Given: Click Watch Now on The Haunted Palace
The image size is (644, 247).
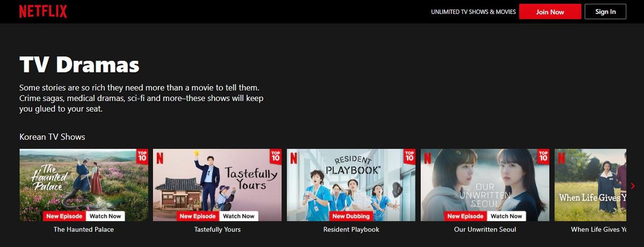Looking at the screenshot, I should pos(105,216).
